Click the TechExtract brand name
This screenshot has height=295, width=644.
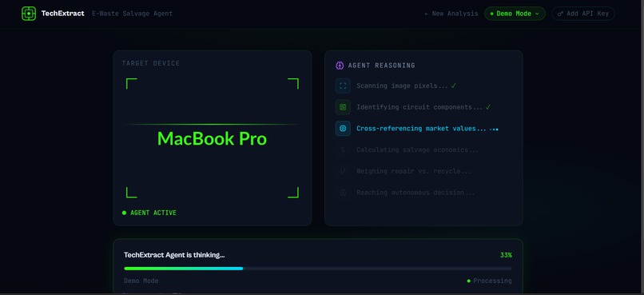[63, 14]
